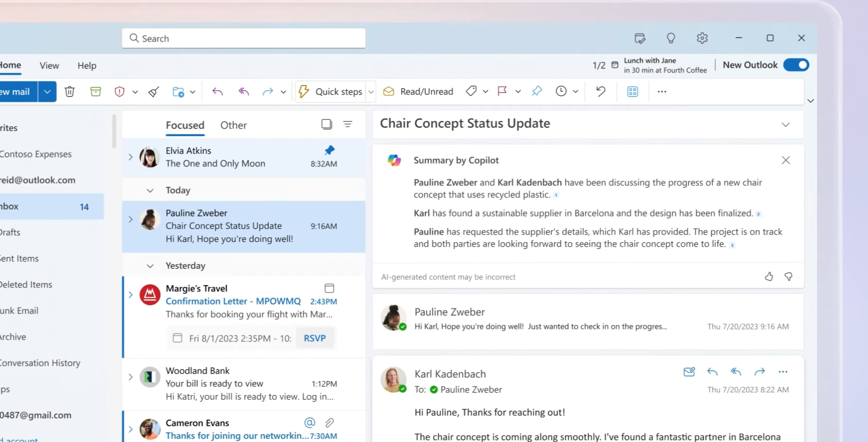Open Confirmation Letter - MPOWMQ email
This screenshot has height=442, width=868.
233,301
